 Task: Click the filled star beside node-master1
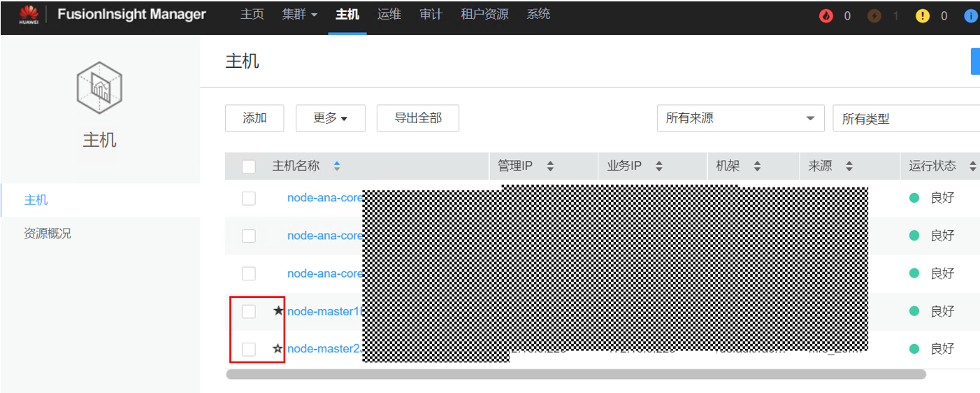[278, 310]
